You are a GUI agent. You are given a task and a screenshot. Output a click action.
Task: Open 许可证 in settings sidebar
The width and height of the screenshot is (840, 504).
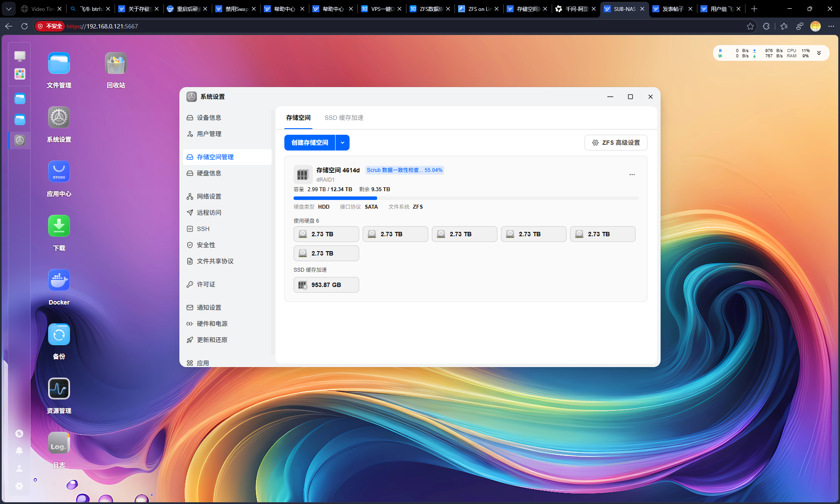pos(227,284)
